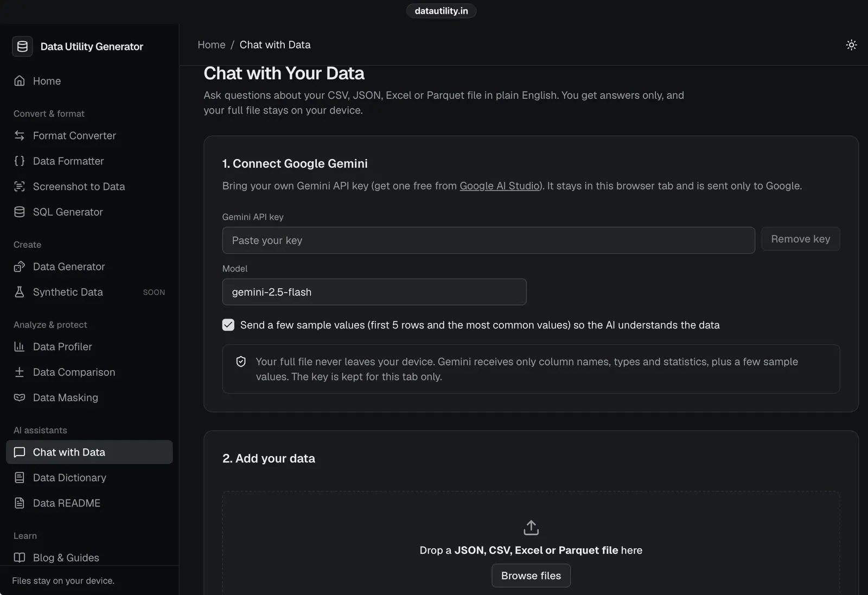Click the upload arrow icon in drop zone
The height and width of the screenshot is (595, 868).
tap(531, 528)
